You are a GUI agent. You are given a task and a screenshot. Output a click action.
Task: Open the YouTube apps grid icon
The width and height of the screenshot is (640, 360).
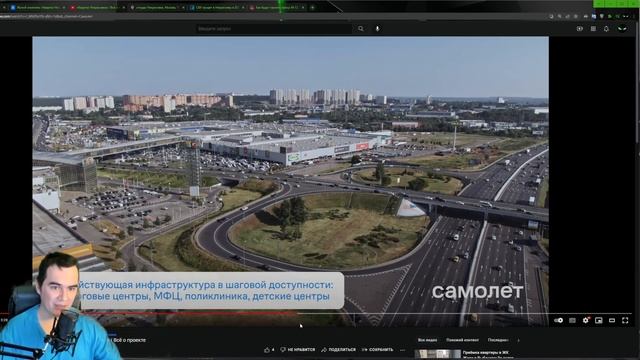pyautogui.click(x=593, y=29)
